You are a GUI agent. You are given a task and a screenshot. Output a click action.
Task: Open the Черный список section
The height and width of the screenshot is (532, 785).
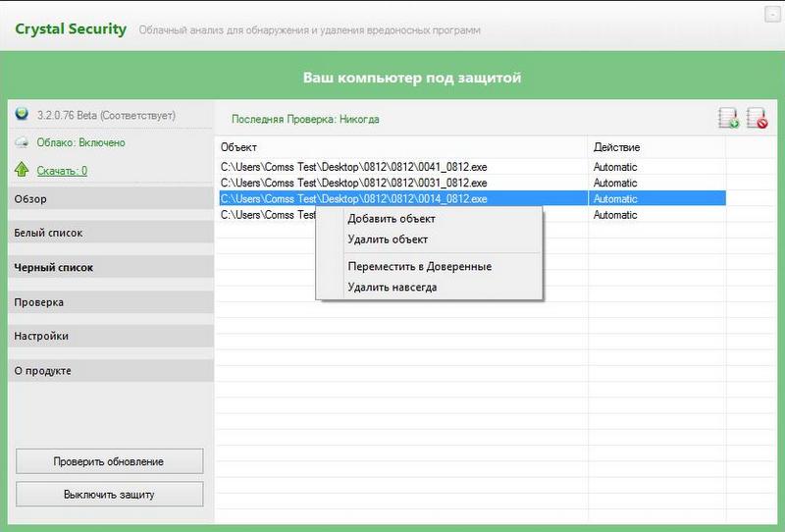(111, 268)
